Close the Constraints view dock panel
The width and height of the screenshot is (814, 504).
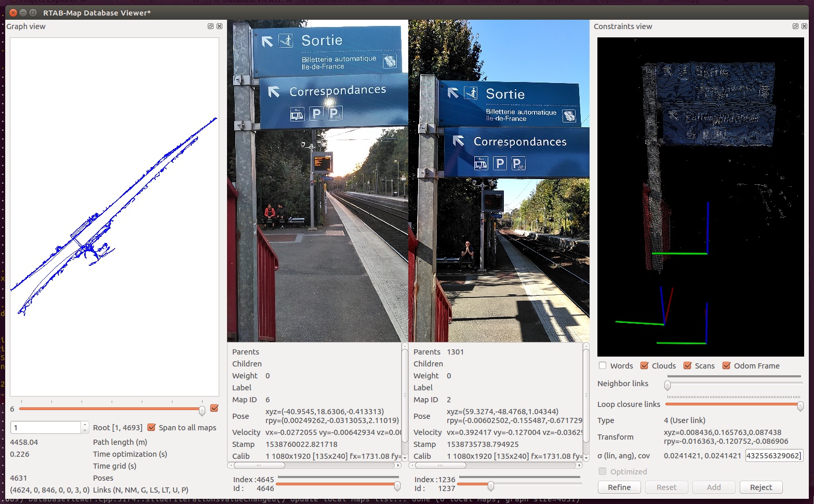(804, 26)
